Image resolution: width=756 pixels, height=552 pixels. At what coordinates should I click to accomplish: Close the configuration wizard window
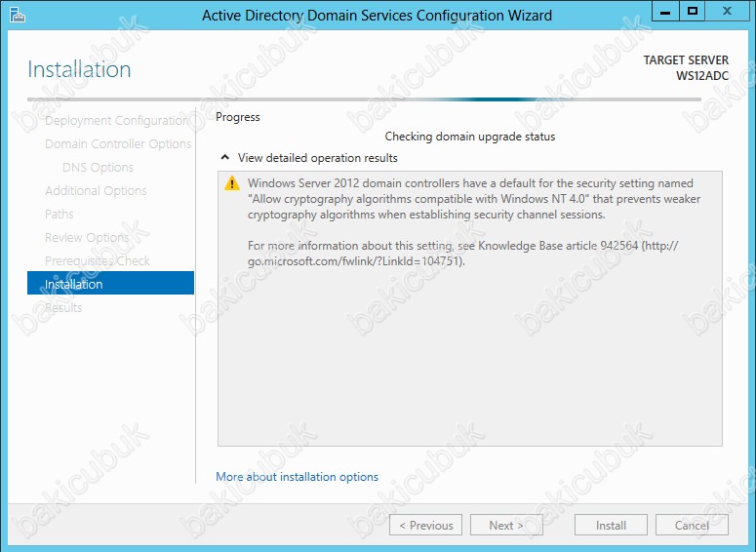coord(727,11)
